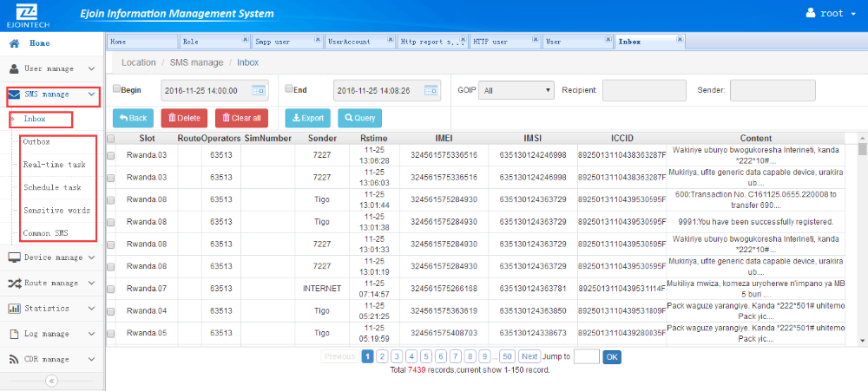
Task: Click the Query button
Action: (360, 119)
